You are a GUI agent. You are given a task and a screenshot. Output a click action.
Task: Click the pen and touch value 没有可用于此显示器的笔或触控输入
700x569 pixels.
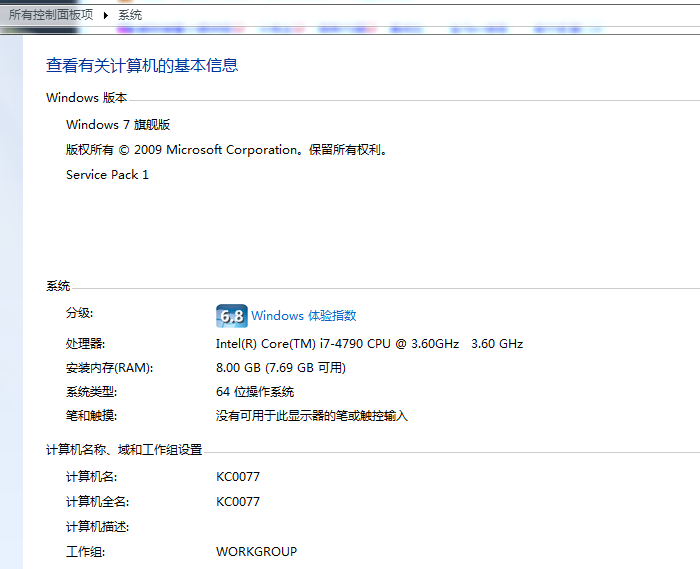coord(312,416)
